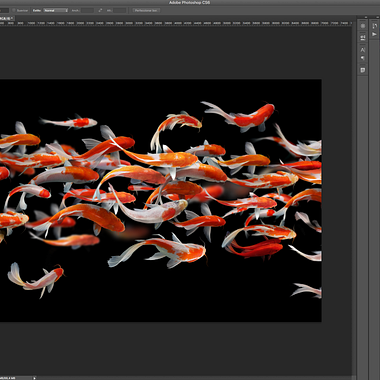Viewport: 380px width, 380px height.
Task: Open the History panel icon
Action: click(x=374, y=26)
